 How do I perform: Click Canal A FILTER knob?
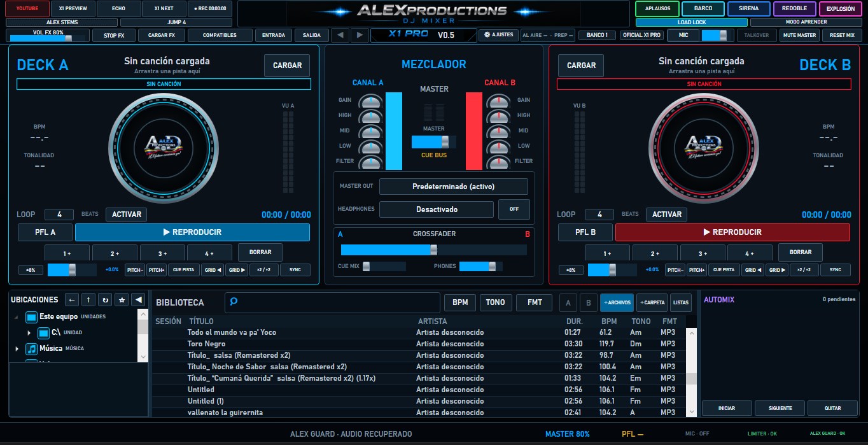pos(370,163)
